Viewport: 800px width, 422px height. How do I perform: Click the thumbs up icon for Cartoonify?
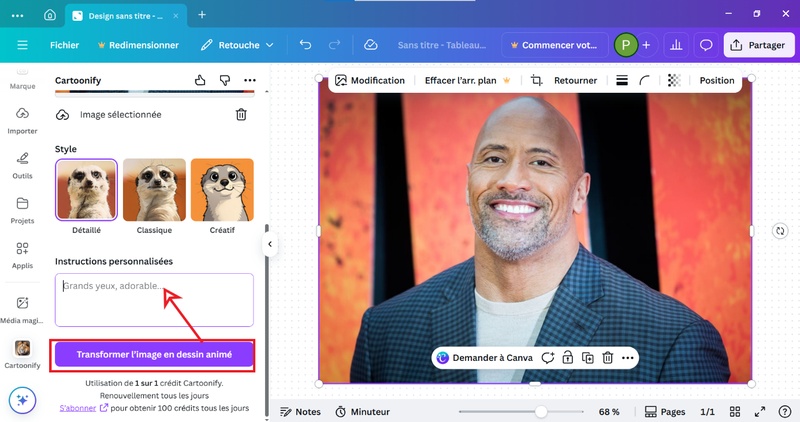200,80
